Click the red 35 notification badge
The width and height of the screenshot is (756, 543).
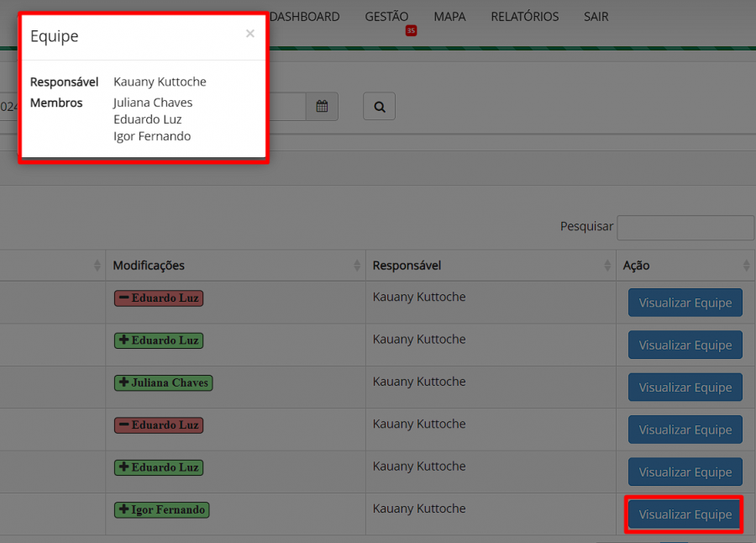tap(411, 31)
